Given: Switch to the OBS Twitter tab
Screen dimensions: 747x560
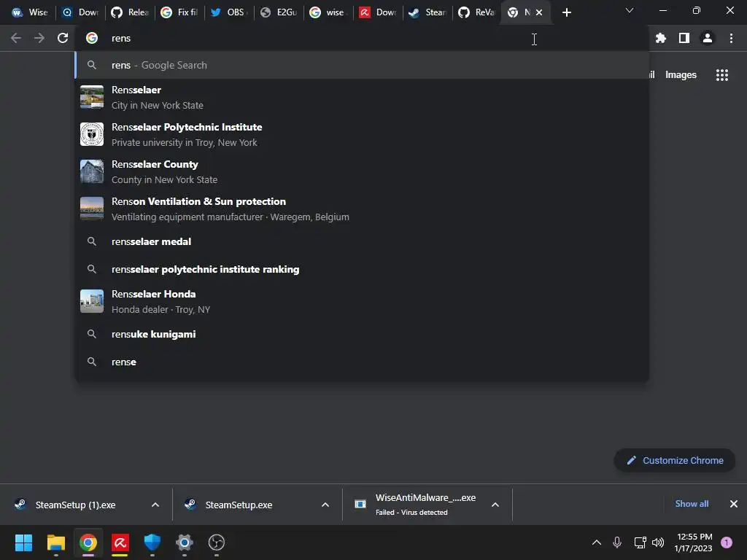Looking at the screenshot, I should click(228, 12).
